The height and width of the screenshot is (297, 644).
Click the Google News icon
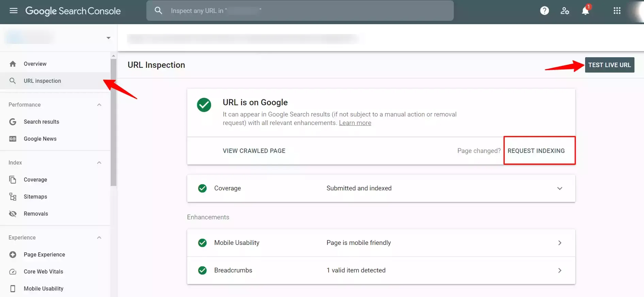[x=13, y=139]
